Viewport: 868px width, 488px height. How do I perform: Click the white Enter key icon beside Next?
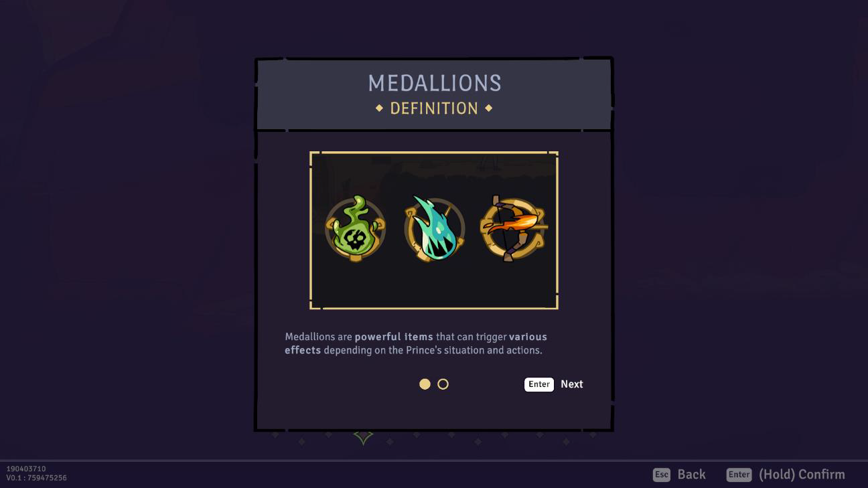pyautogui.click(x=539, y=384)
